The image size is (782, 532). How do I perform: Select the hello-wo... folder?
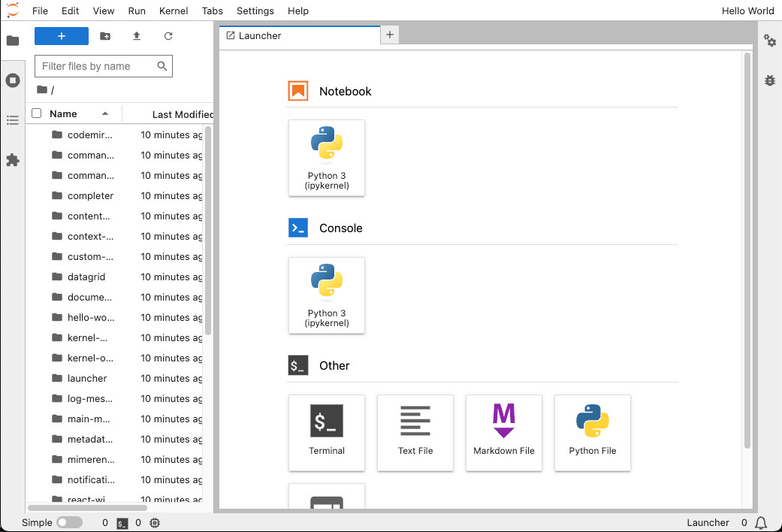click(115, 317)
